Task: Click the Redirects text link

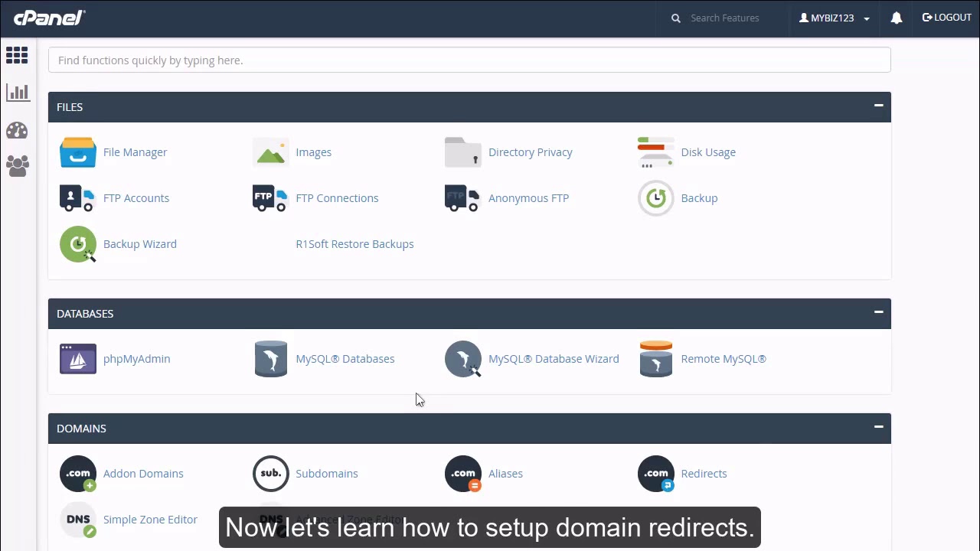Action: click(704, 474)
